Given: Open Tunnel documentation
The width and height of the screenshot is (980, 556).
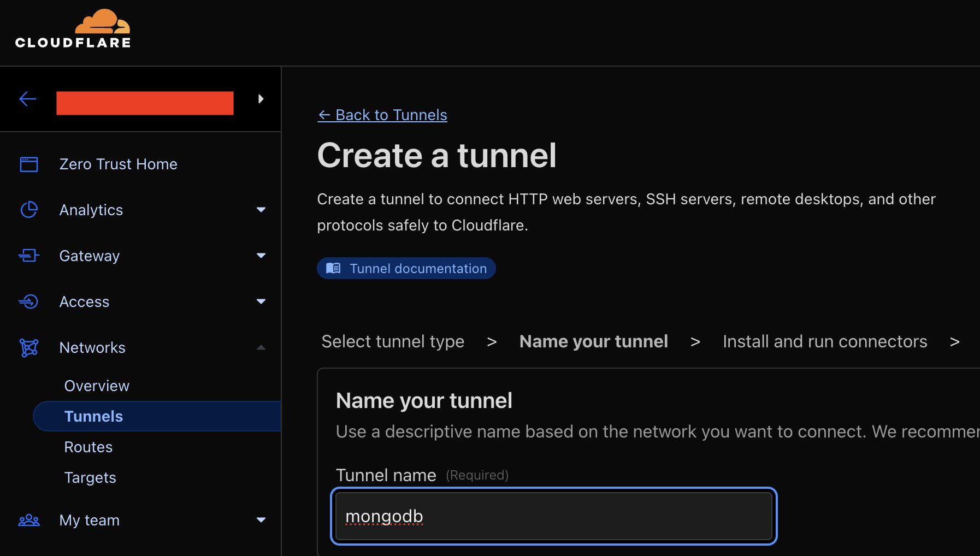Looking at the screenshot, I should (x=406, y=268).
